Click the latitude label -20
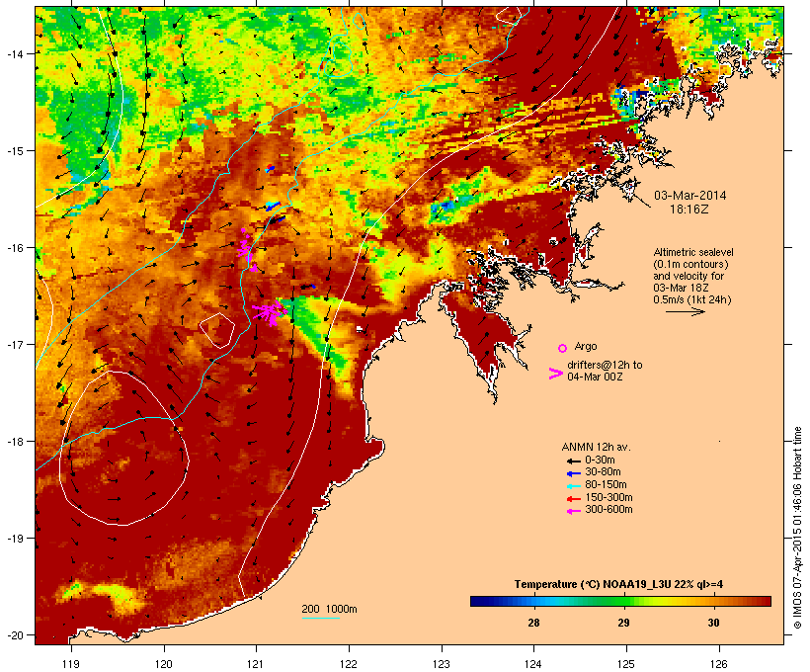This screenshot has height=672, width=810. 14,634
